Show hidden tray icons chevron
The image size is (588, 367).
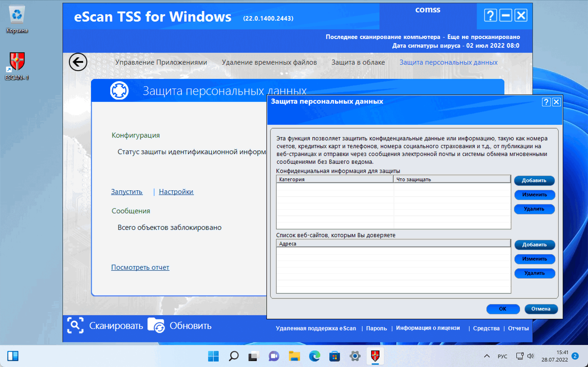tap(487, 356)
